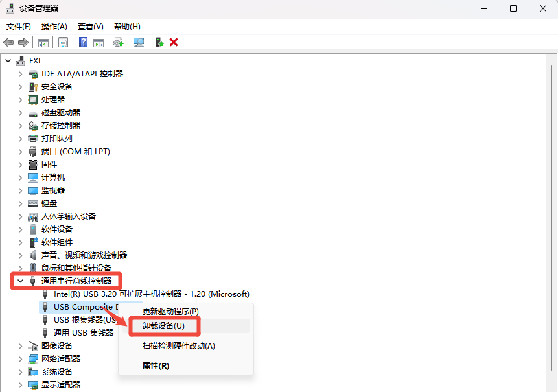Collapse the FXL root computer node
The image size is (558, 392).
pos(8,61)
